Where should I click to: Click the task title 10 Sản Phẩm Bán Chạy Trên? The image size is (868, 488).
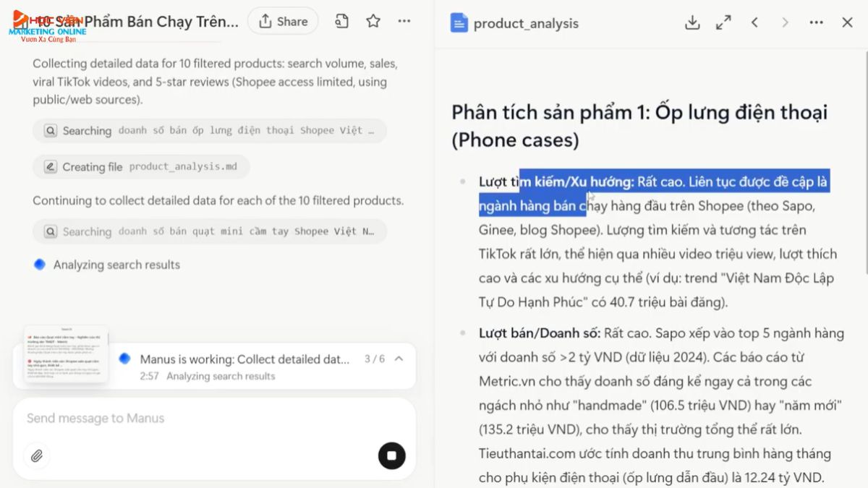point(139,22)
